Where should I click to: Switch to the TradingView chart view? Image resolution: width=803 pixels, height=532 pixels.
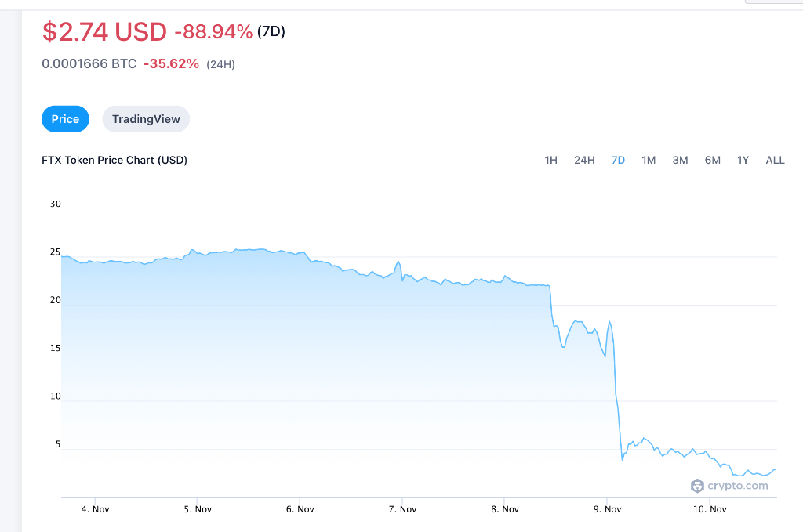[146, 119]
